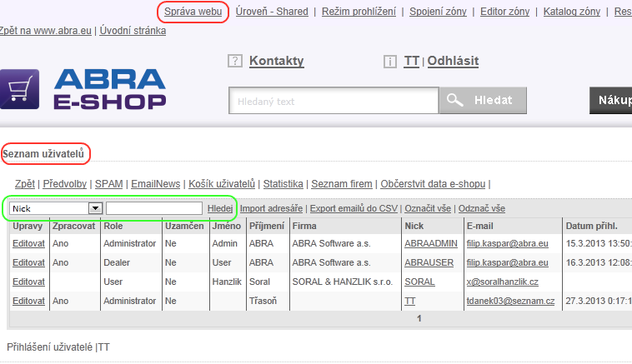The width and height of the screenshot is (632, 364).
Task: Switch to Režim prohlížení
Action: click(359, 12)
